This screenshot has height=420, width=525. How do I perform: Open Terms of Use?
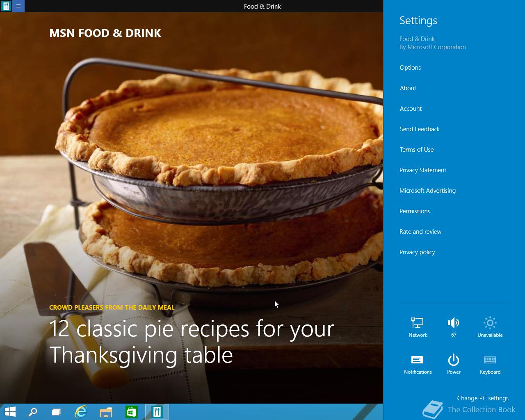point(416,150)
